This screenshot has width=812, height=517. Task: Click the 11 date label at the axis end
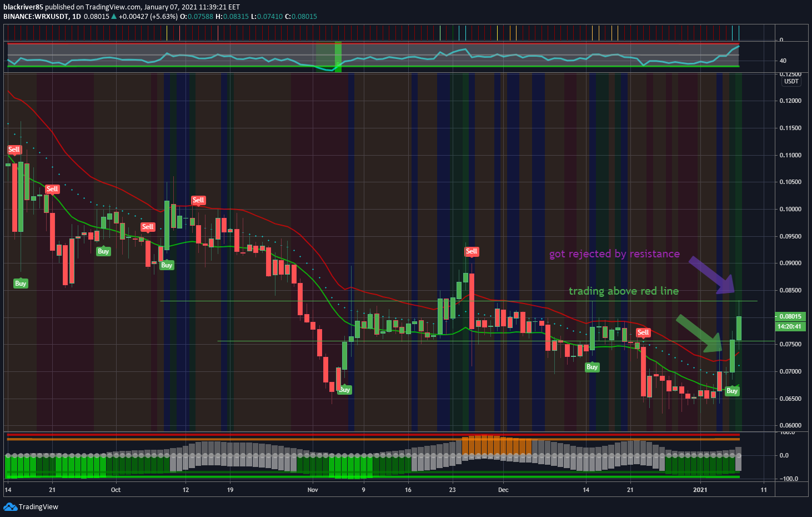click(x=764, y=490)
